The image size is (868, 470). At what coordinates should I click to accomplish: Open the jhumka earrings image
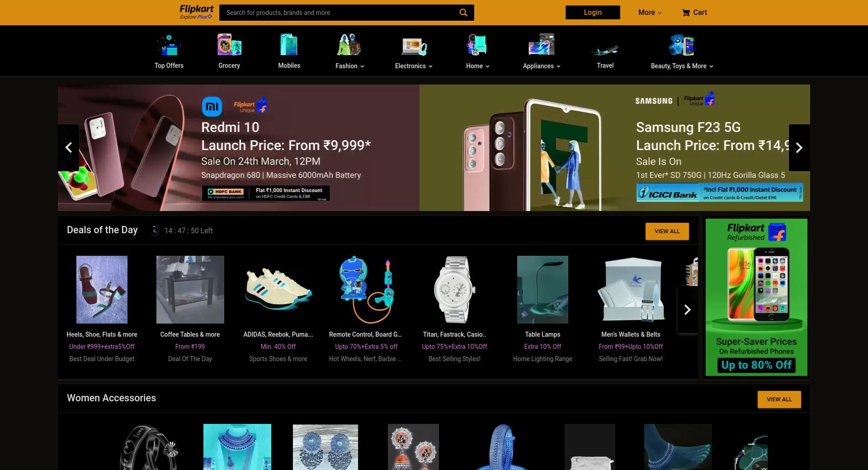413,447
